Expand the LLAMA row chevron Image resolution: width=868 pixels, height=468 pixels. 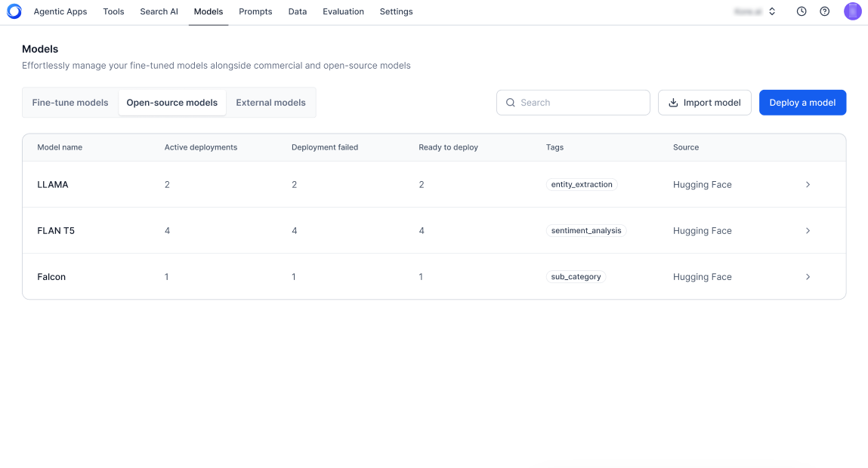pyautogui.click(x=808, y=184)
